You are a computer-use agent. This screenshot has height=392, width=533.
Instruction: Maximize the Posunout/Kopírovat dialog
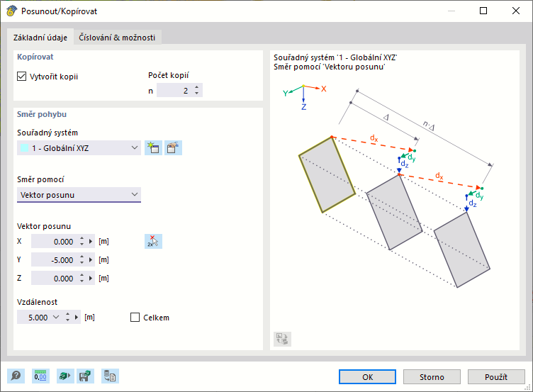coord(483,11)
